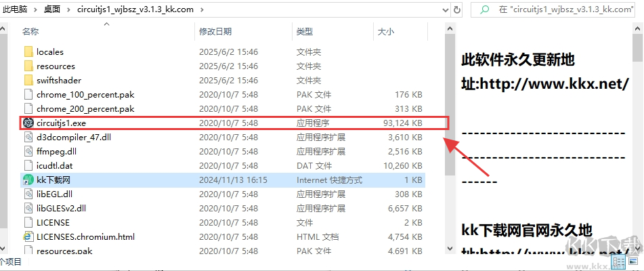The image size is (644, 271).
Task: Click the ffmpeg.dll file icon
Action: click(28, 152)
